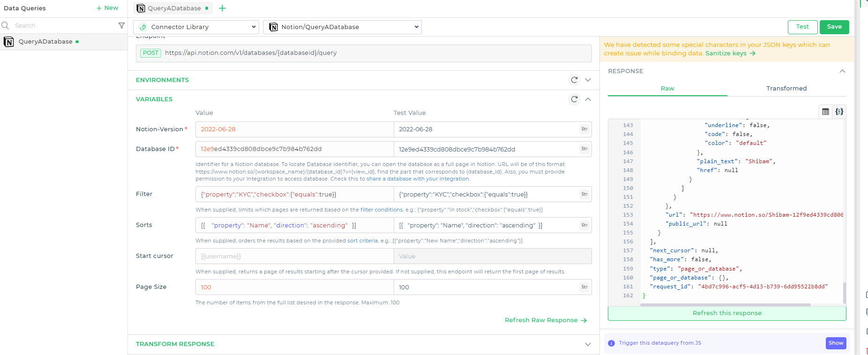Viewport: 868px width, 355px height.
Task: Click the Filter test value field
Action: point(493,194)
